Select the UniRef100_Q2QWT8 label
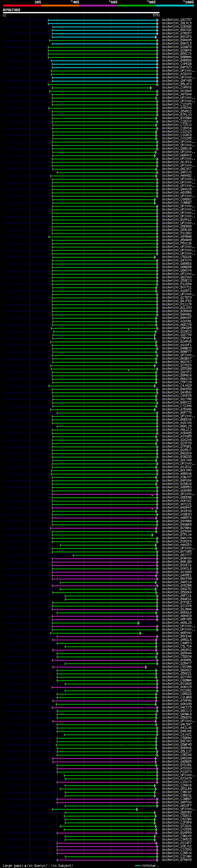197x868 pixels. click(x=177, y=47)
